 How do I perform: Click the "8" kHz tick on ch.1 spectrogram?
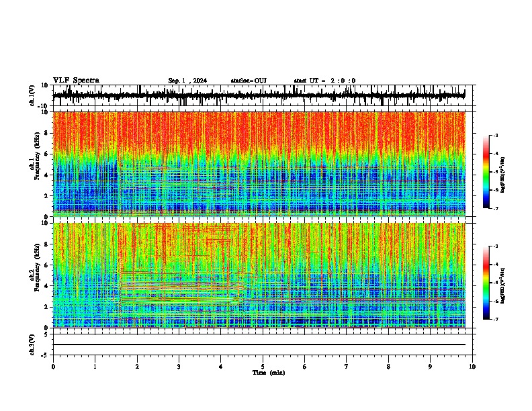coord(47,133)
